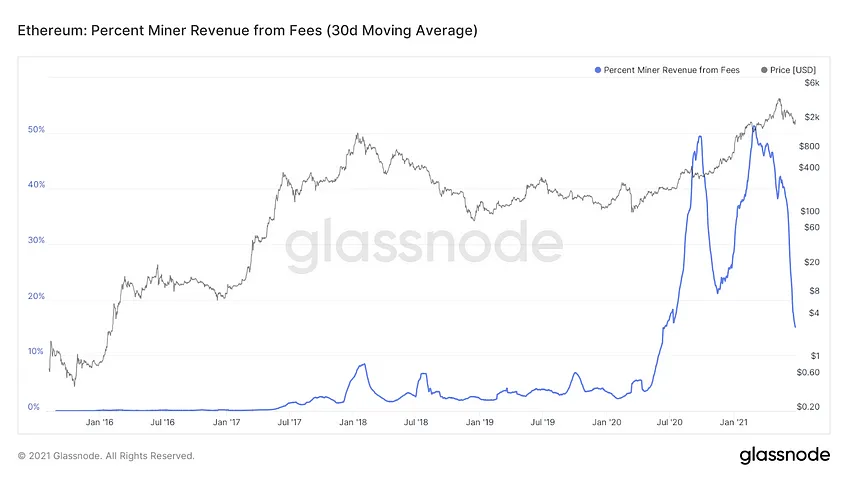Click the Jan '18 x-axis label

coord(353,422)
